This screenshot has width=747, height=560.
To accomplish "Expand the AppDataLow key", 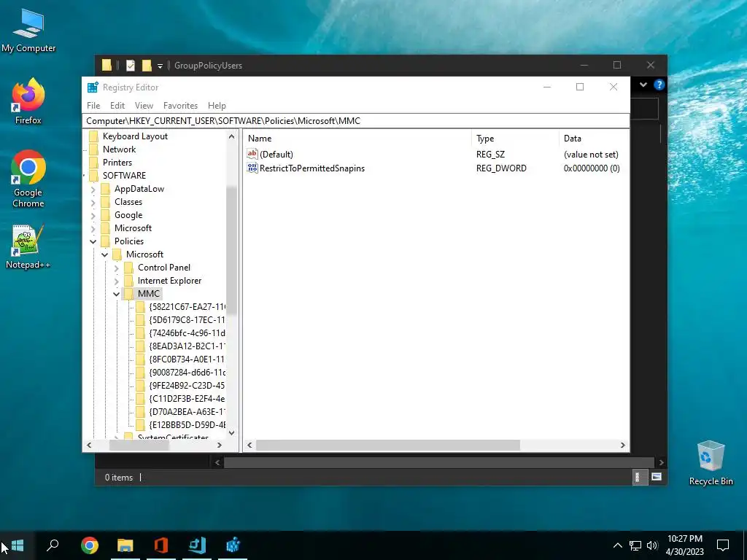I will click(x=93, y=189).
